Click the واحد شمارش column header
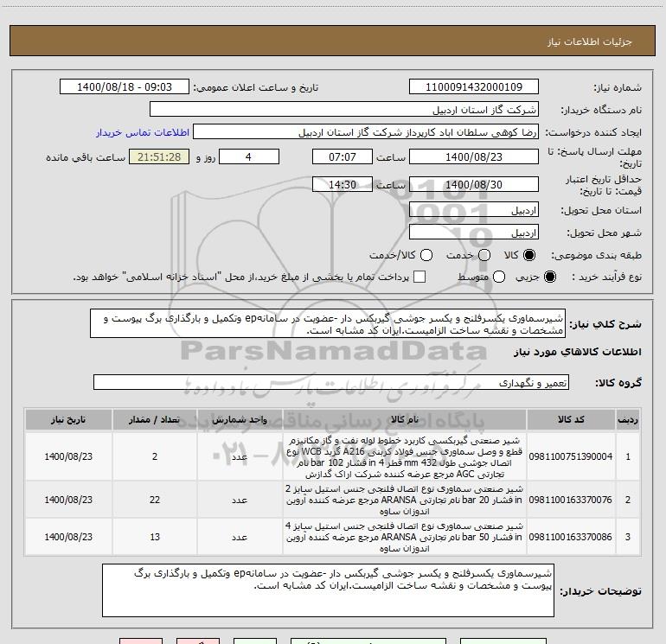The height and width of the screenshot is (644, 666). 240,420
